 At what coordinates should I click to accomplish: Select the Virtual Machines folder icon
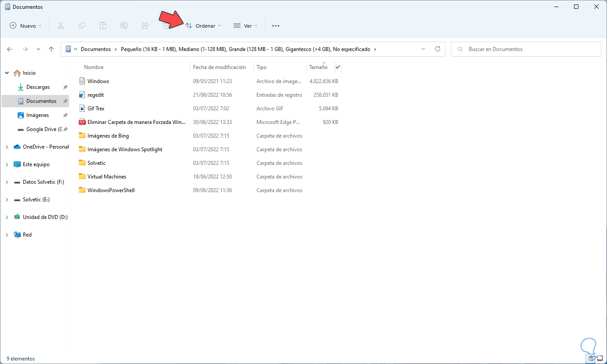(x=82, y=177)
